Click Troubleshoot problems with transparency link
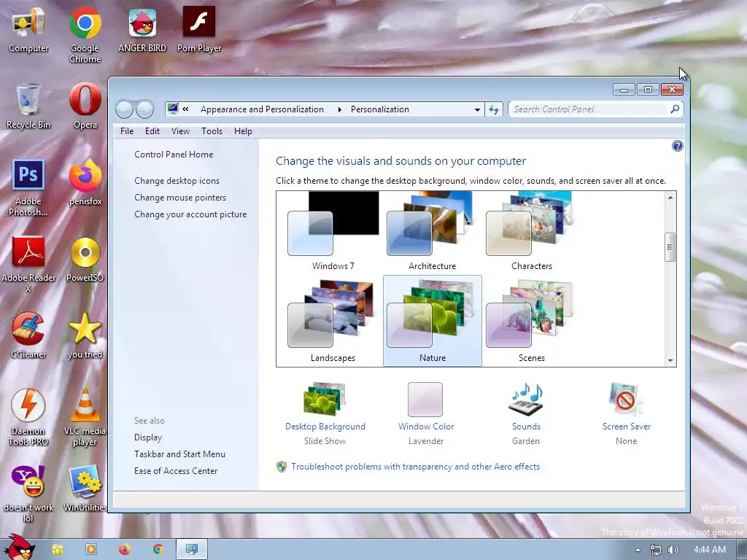The height and width of the screenshot is (560, 747). [415, 467]
